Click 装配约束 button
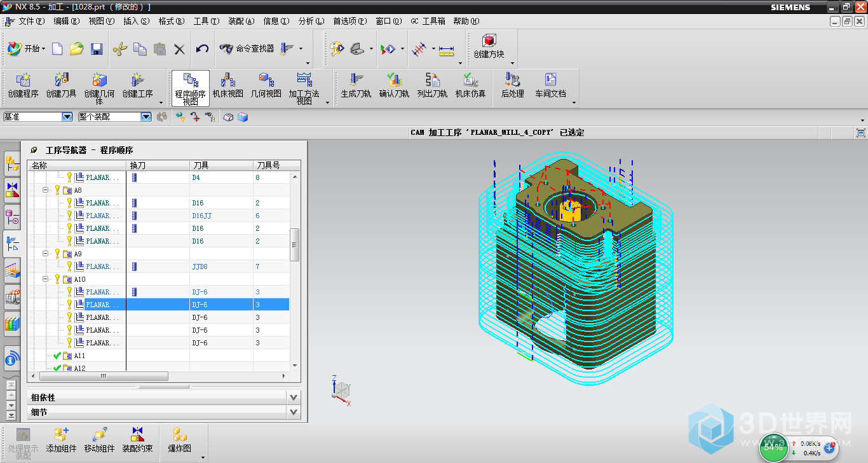 pyautogui.click(x=137, y=441)
